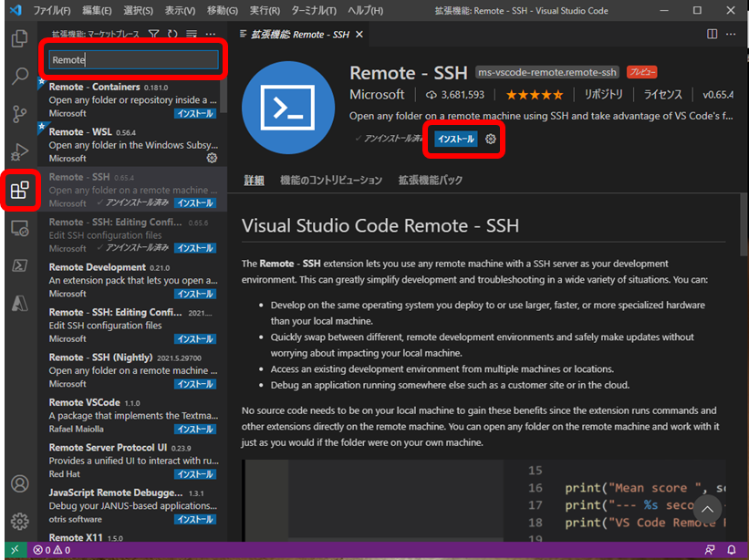
Task: Open the Remote Explorer view
Action: 19,228
